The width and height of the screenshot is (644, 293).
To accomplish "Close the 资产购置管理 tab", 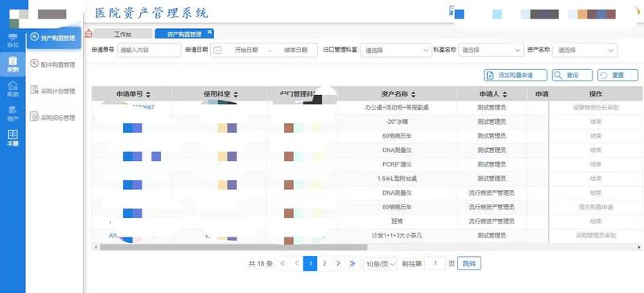I will pyautogui.click(x=209, y=31).
